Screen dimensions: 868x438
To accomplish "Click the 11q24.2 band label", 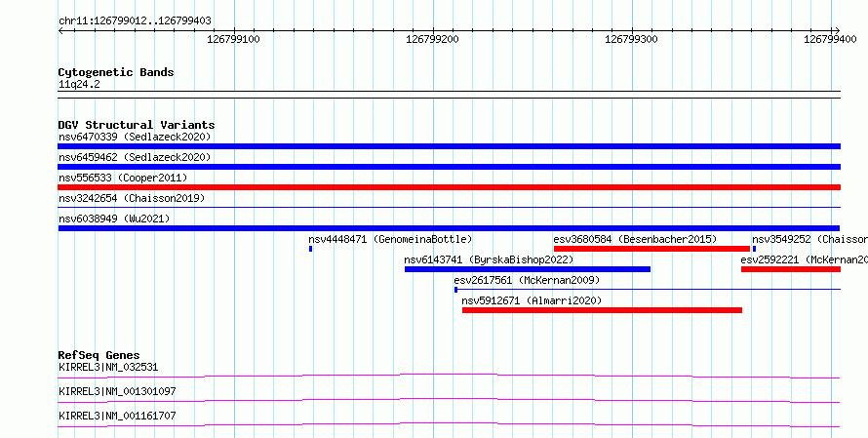I will point(79,85).
